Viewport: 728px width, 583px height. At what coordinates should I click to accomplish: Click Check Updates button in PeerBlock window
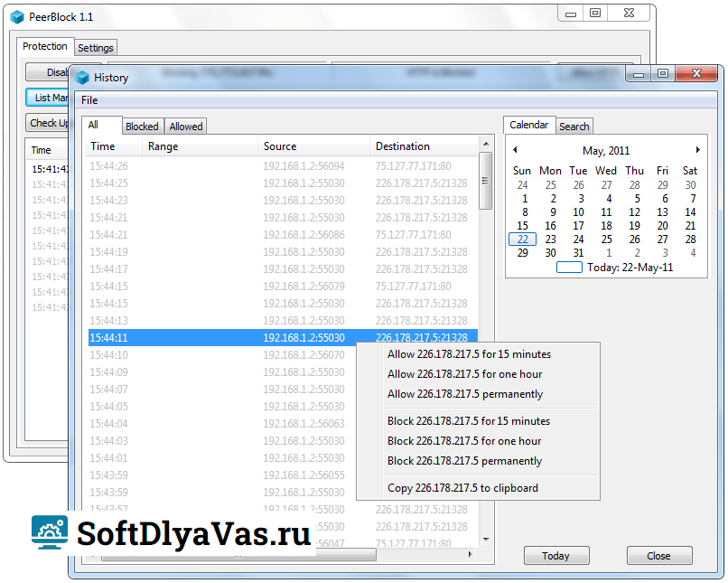point(47,123)
